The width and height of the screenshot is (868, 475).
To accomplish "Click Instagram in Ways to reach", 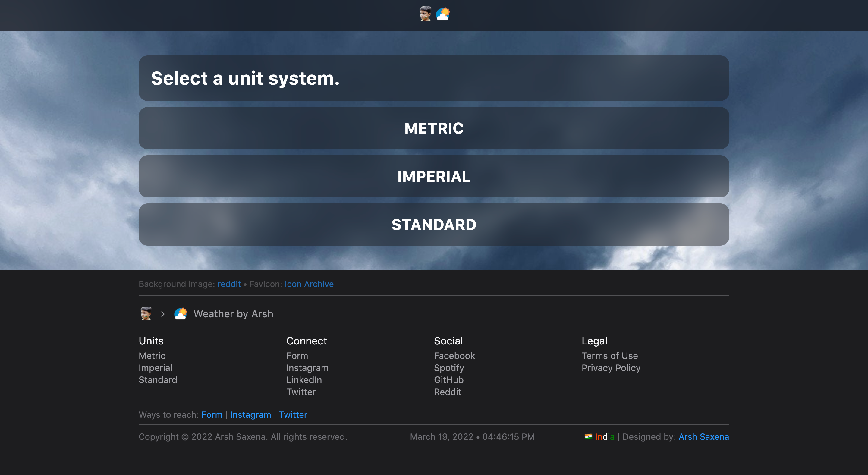I will 250,415.
